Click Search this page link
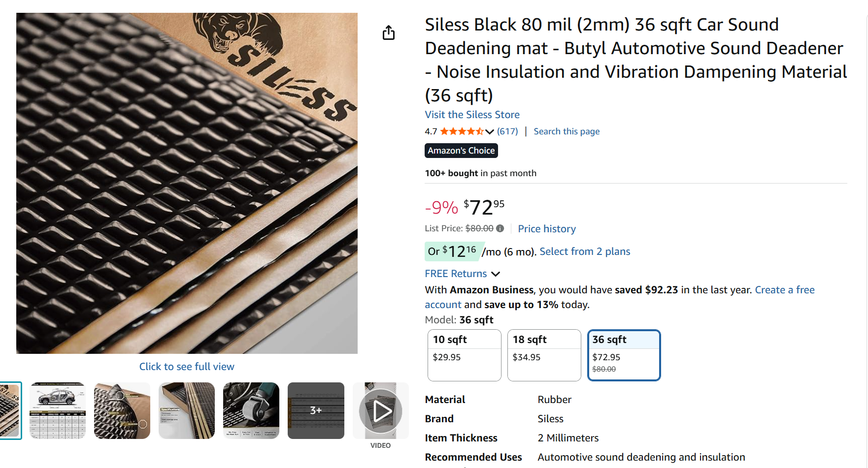This screenshot has width=868, height=468. 567,131
